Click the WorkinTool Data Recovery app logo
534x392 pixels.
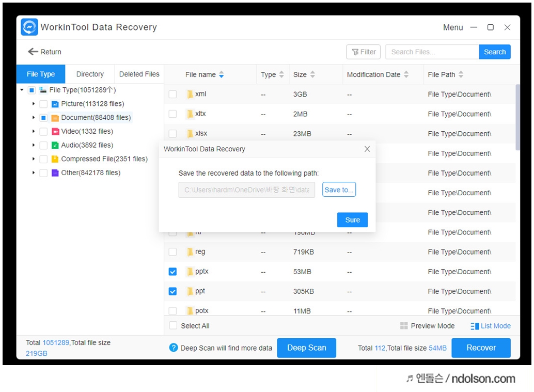click(29, 27)
